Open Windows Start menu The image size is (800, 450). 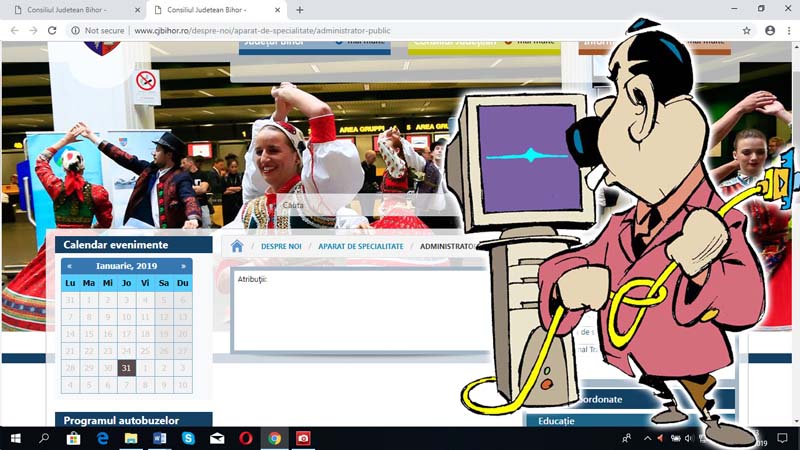click(x=15, y=438)
